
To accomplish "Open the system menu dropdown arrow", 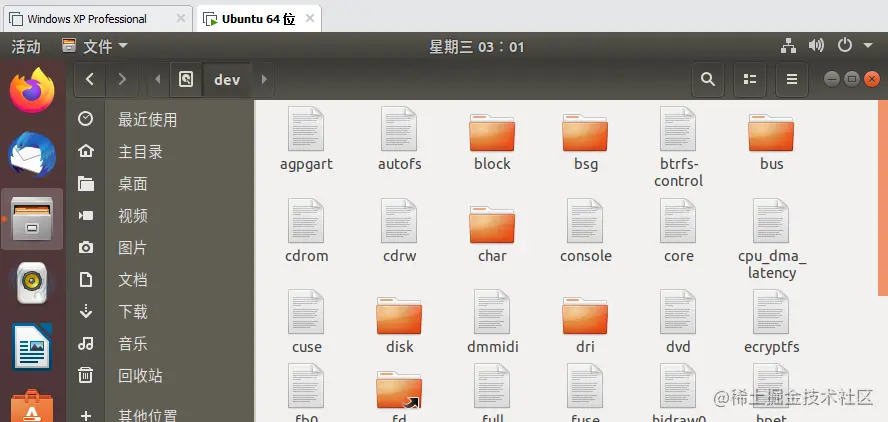I will coord(868,45).
